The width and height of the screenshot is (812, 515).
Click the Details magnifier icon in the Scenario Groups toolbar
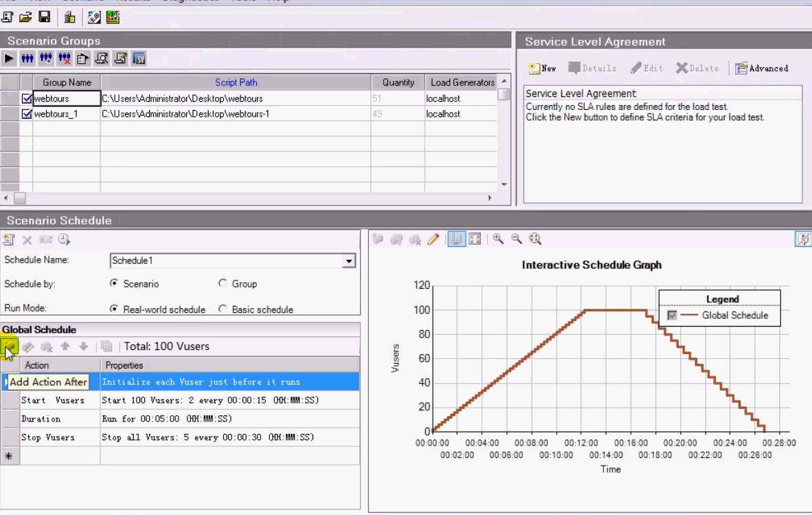(102, 58)
